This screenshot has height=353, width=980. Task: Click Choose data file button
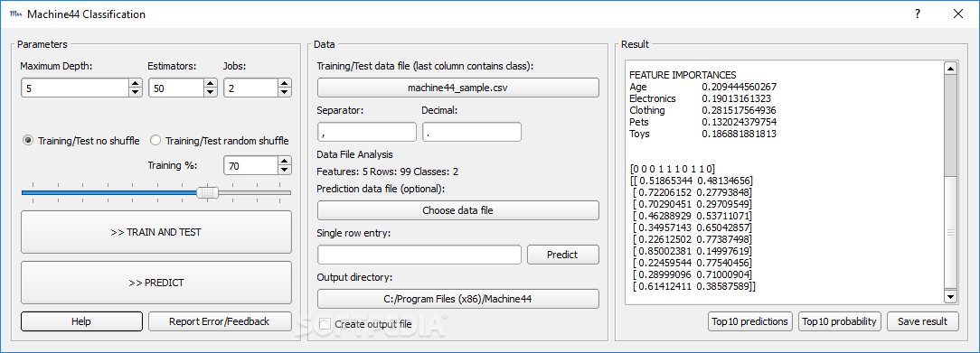[x=458, y=210]
